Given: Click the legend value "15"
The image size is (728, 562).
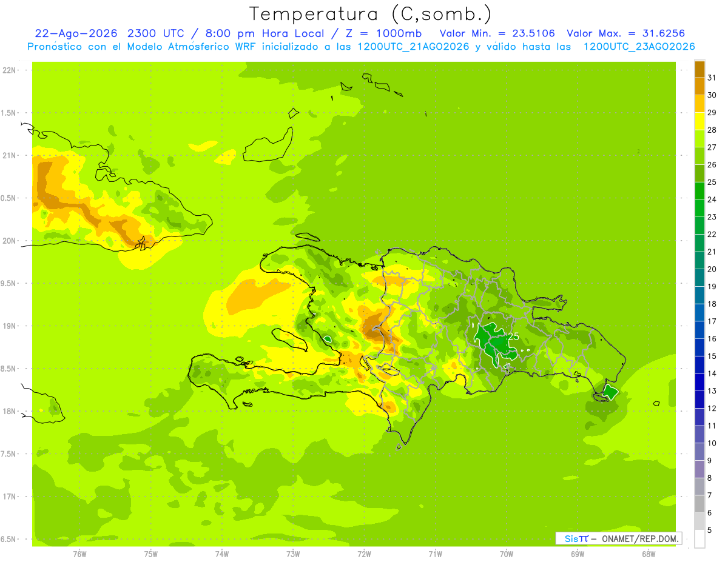Looking at the screenshot, I should point(712,356).
